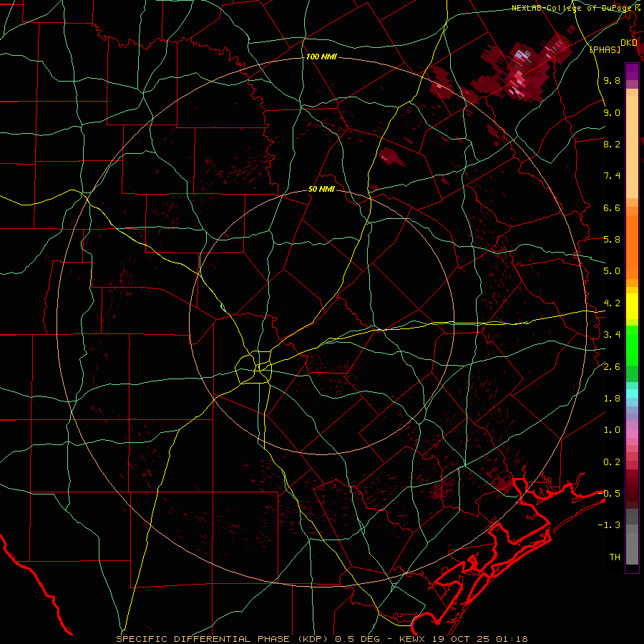Screen dimensions: 644x644
Task: Click the pink segment of the color bar
Action: coord(632,434)
